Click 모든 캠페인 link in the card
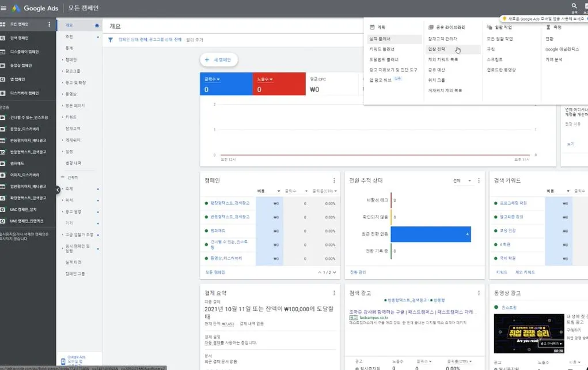Viewport: 588px width, 370px height. tap(215, 273)
